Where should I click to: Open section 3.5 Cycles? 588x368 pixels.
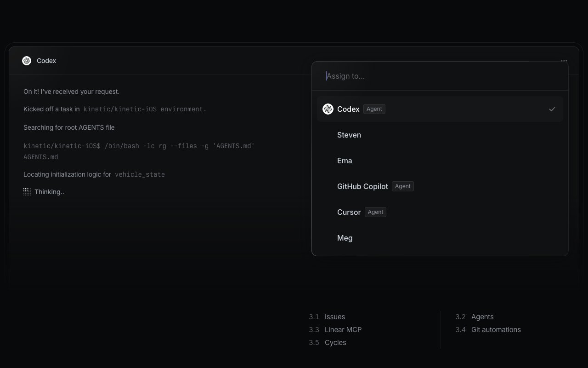328,343
